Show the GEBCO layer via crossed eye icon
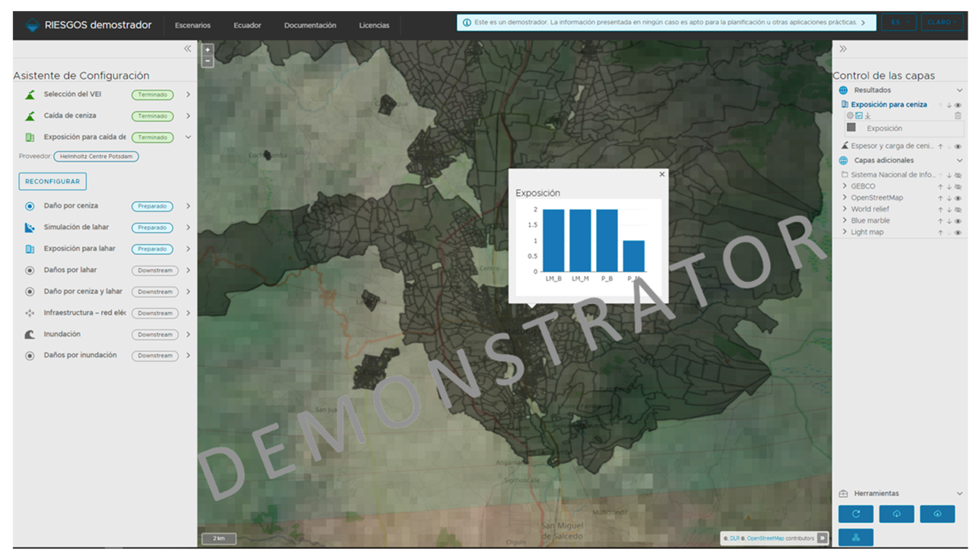Image resolution: width=980 pixels, height=558 pixels. 958,187
